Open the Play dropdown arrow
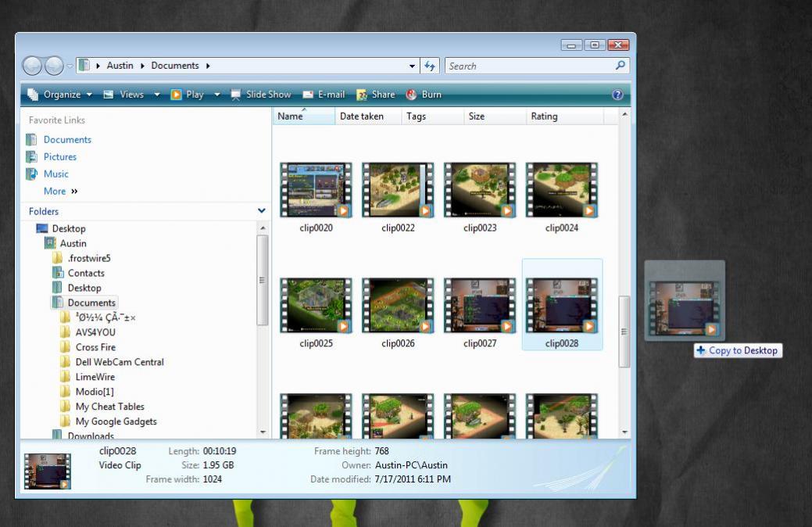The height and width of the screenshot is (527, 812). tap(217, 95)
